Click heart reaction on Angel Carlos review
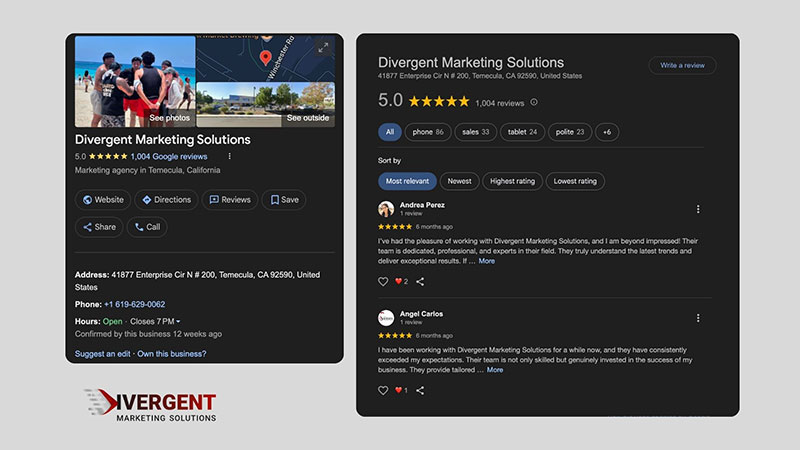The image size is (800, 450). coord(399,390)
